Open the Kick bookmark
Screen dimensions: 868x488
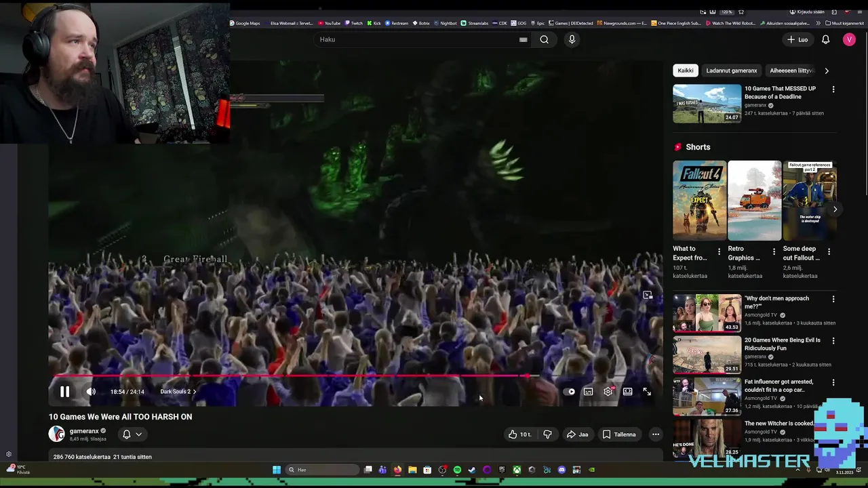tap(374, 23)
